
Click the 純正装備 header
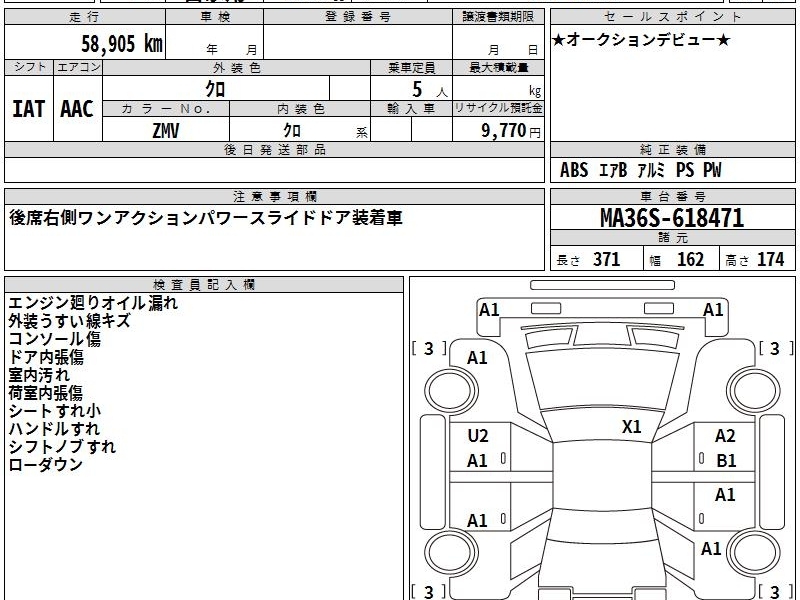(672, 149)
